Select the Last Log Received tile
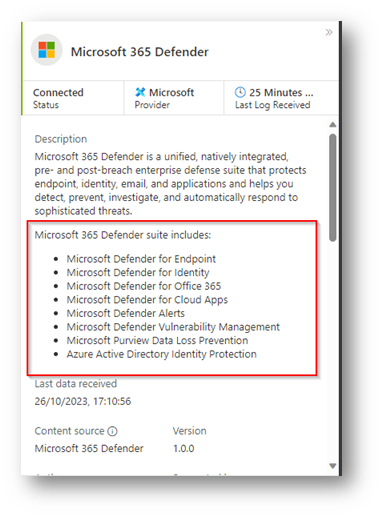Image resolution: width=384 pixels, height=518 pixels. pyautogui.click(x=281, y=98)
